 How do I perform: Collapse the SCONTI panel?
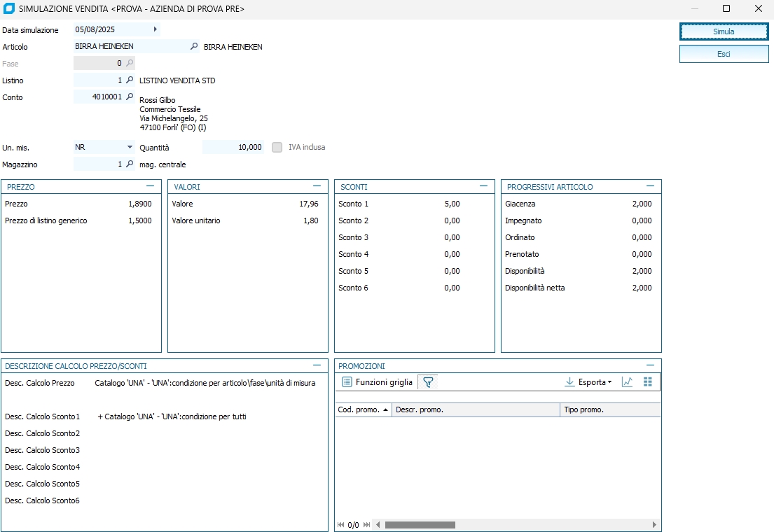(483, 186)
